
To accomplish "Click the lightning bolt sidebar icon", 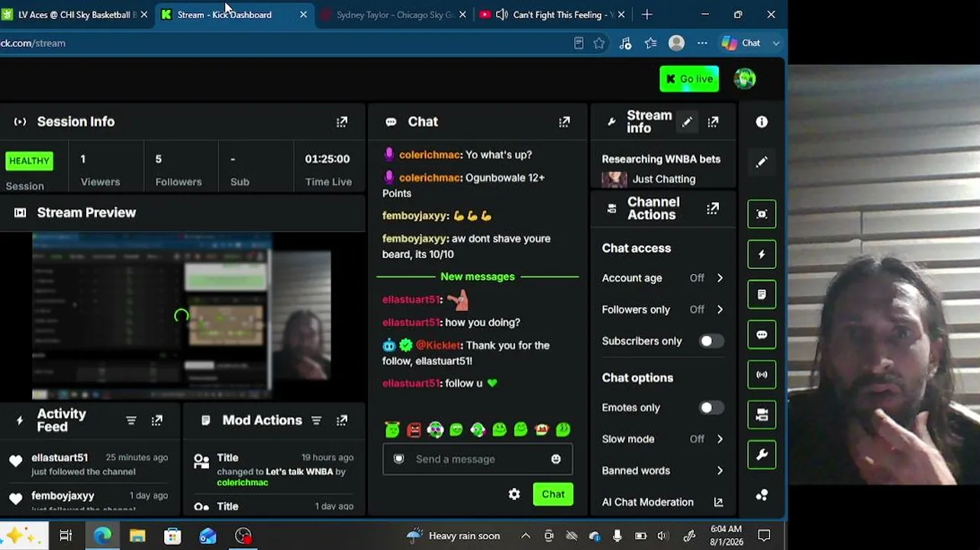I will pyautogui.click(x=762, y=254).
